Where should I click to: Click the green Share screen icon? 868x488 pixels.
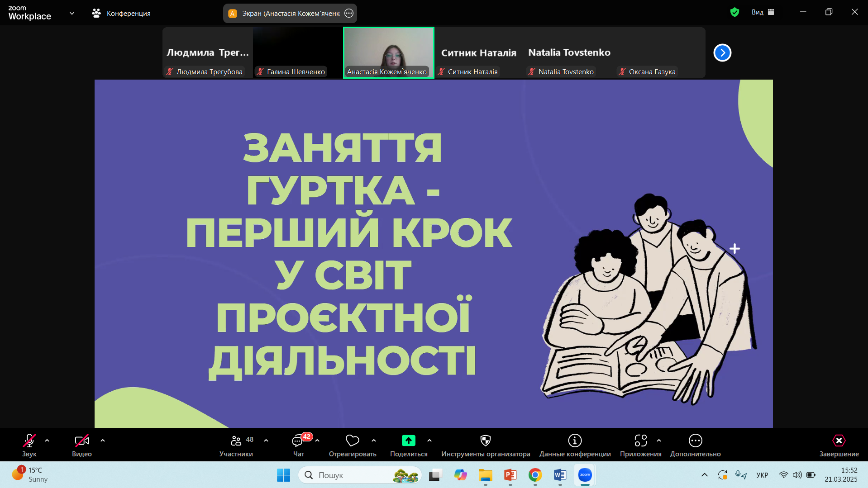408,441
